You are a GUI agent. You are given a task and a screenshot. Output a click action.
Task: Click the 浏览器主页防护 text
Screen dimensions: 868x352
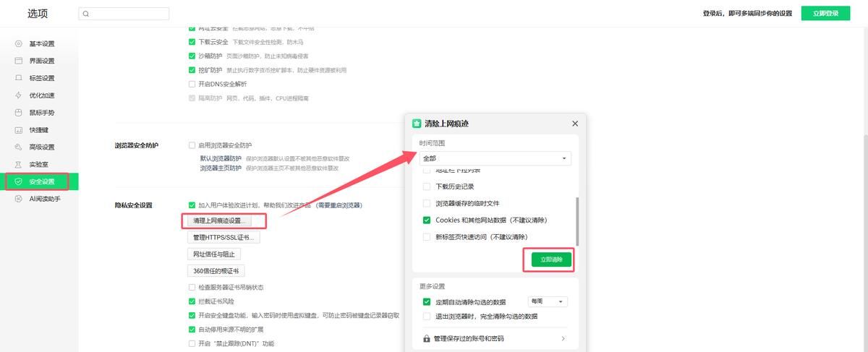pyautogui.click(x=221, y=168)
